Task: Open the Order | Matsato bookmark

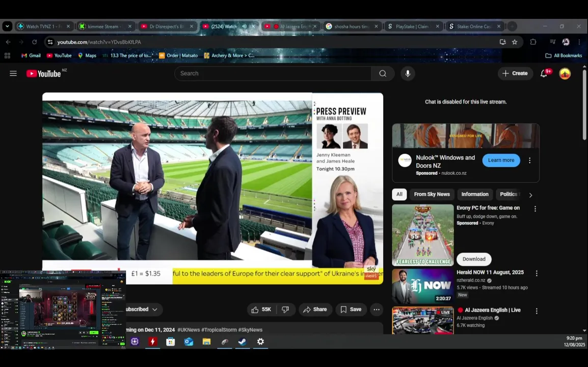Action: pos(178,56)
